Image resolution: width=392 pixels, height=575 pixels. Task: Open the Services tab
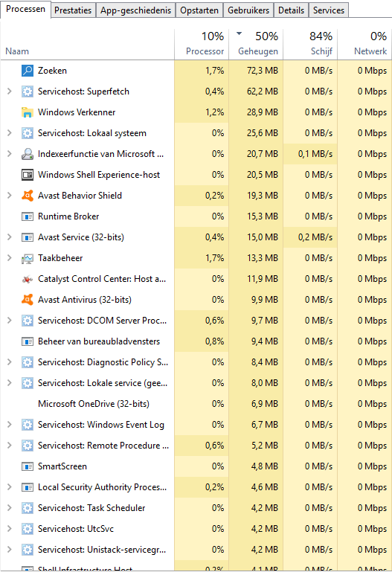(329, 10)
